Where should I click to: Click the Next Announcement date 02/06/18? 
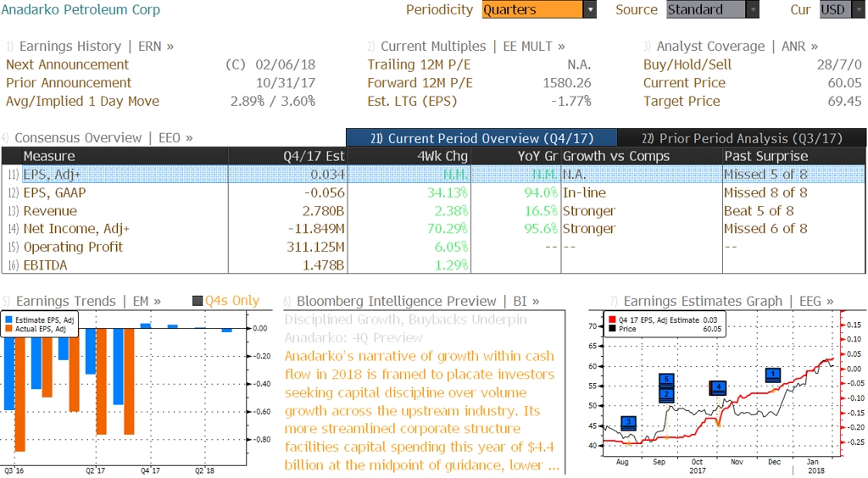(285, 64)
